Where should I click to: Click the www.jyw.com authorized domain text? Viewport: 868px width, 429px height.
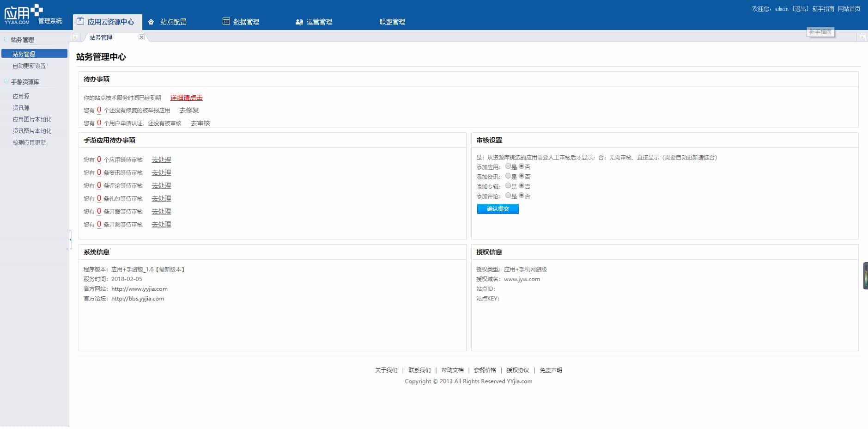522,279
